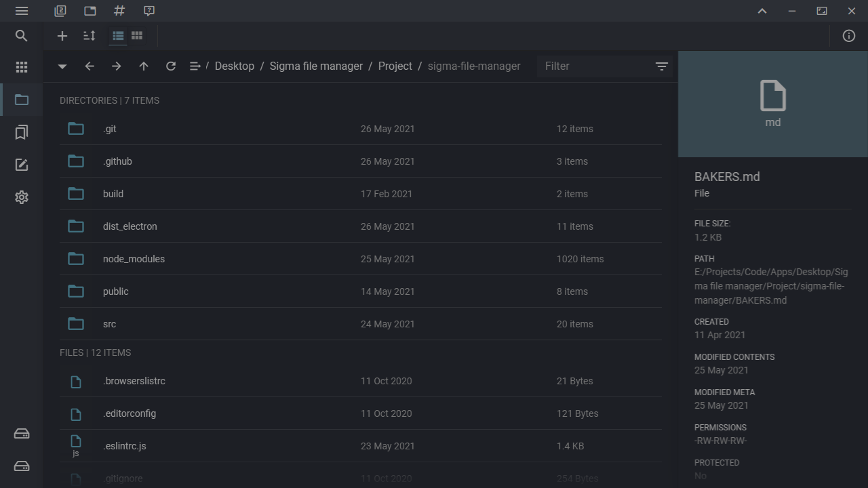Viewport: 868px width, 488px height.
Task: Navigate to Sigma file manager breadcrumb
Action: [x=316, y=66]
